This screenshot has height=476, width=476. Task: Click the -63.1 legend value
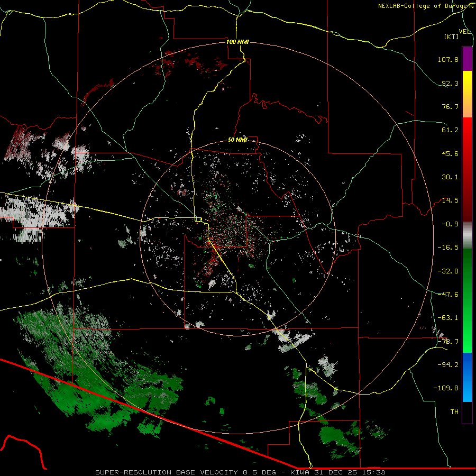coord(448,318)
